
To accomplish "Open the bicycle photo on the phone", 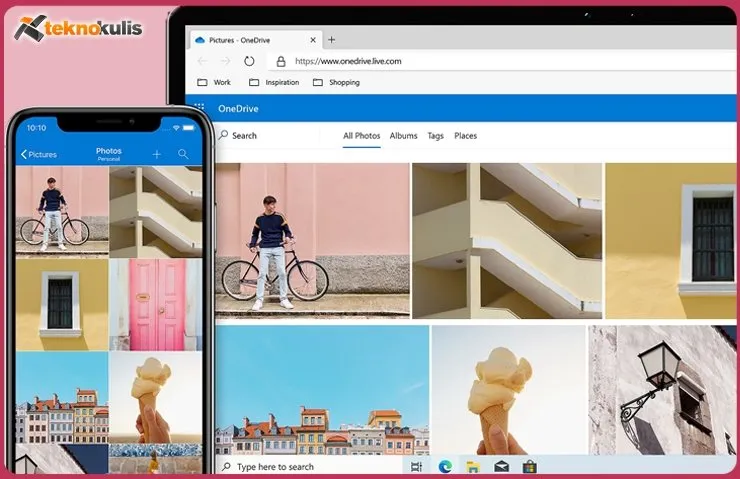I will click(62, 211).
